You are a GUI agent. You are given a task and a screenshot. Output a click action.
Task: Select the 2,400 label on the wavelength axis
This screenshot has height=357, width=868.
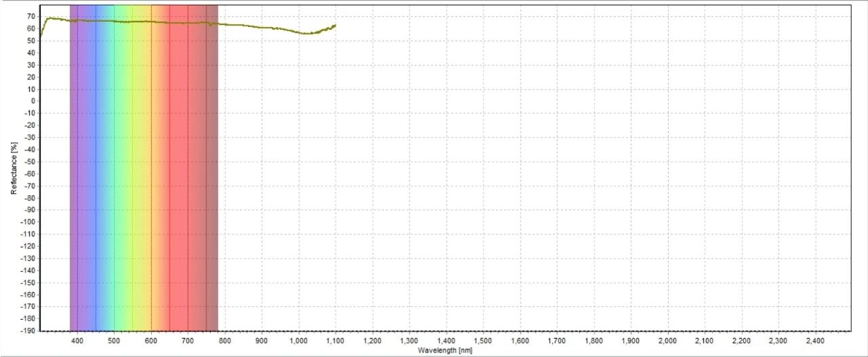tap(815, 340)
